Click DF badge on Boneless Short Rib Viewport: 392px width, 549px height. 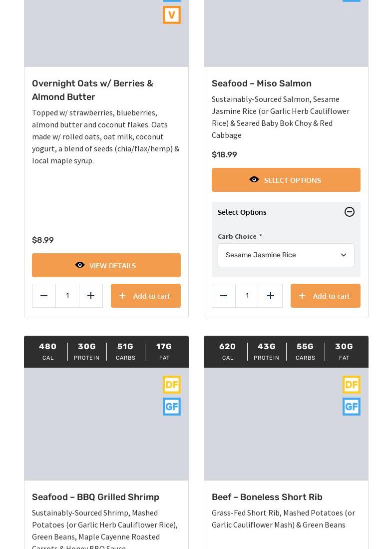(x=351, y=385)
